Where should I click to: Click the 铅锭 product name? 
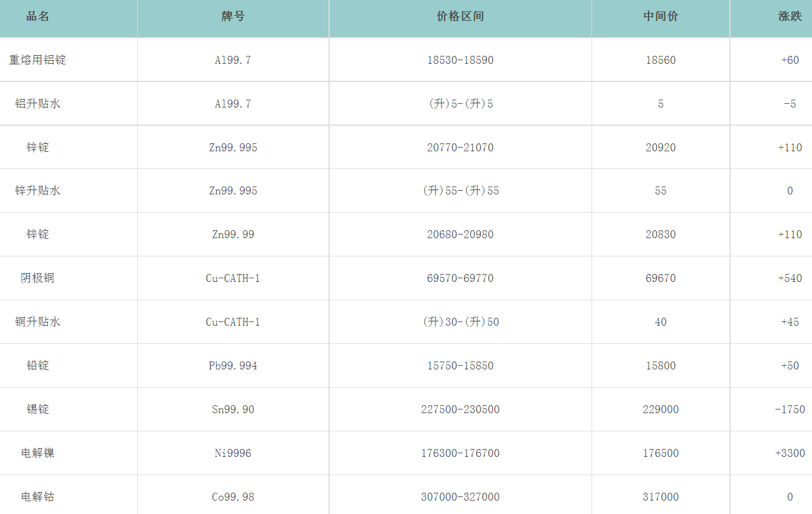[38, 366]
